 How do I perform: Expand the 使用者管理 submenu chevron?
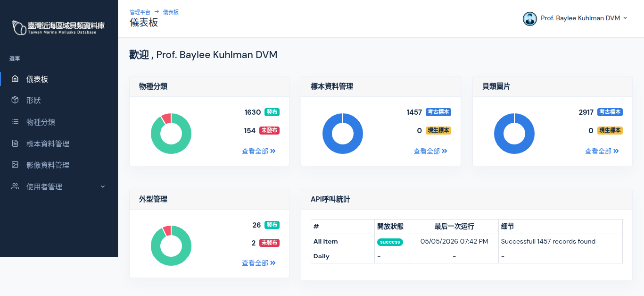(103, 186)
